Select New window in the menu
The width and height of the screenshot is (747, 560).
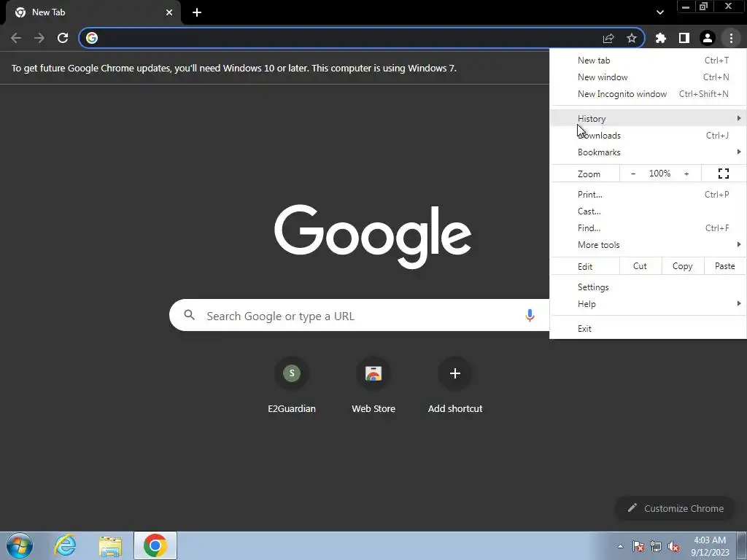648,77
